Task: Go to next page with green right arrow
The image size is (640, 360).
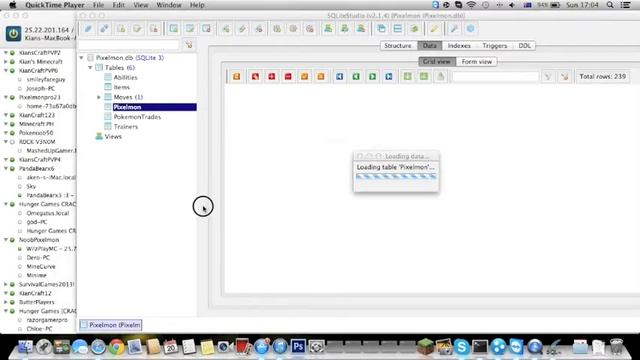Action: pyautogui.click(x=372, y=76)
